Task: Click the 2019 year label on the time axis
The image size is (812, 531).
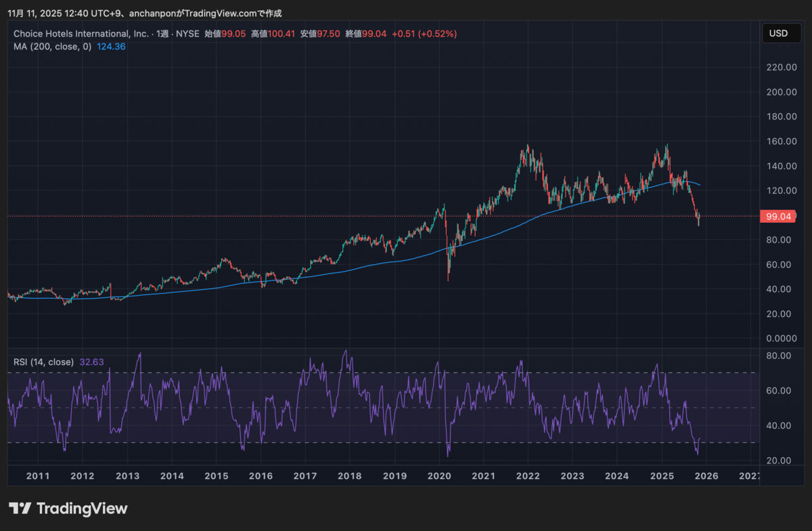Action: tap(394, 475)
